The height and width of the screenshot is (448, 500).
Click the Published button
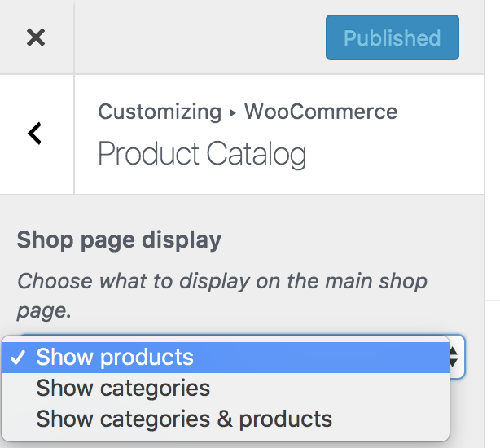[x=392, y=37]
